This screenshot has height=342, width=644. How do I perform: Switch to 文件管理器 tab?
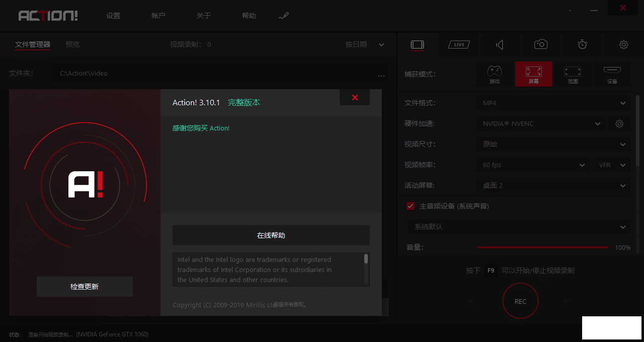(x=33, y=44)
